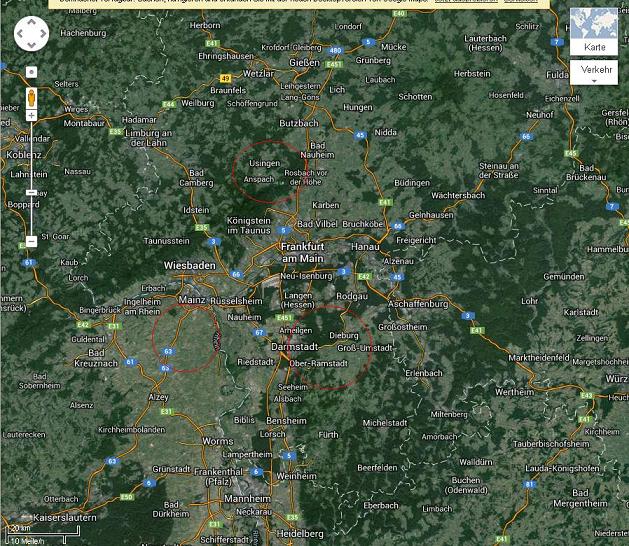Click the Idstein town label
This screenshot has width=629, height=546.
pyautogui.click(x=196, y=210)
